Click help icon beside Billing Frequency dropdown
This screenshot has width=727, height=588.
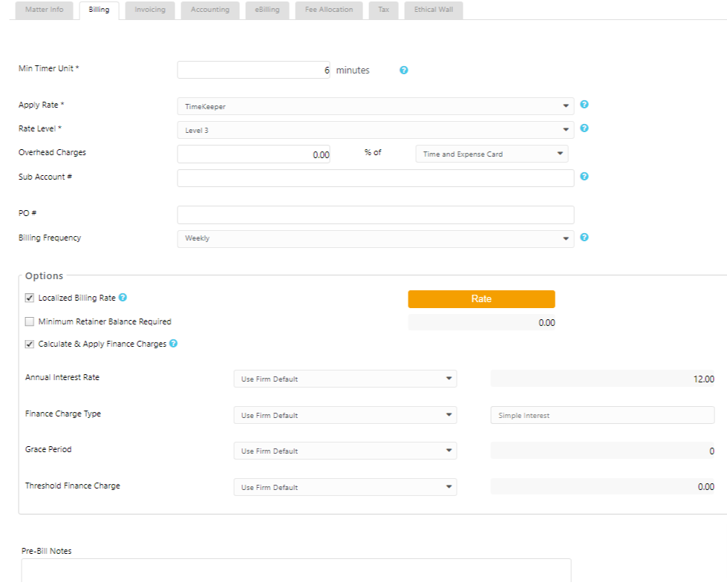pyautogui.click(x=584, y=238)
